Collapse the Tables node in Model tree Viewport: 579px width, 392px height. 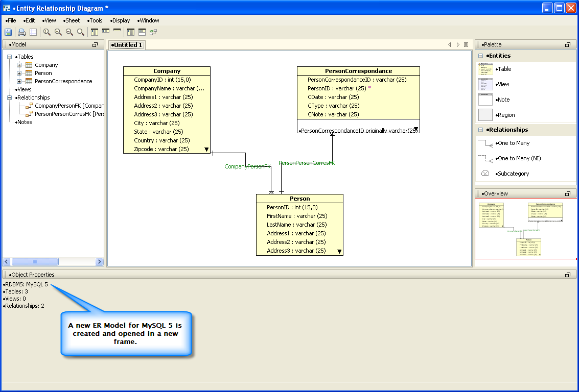pyautogui.click(x=10, y=57)
